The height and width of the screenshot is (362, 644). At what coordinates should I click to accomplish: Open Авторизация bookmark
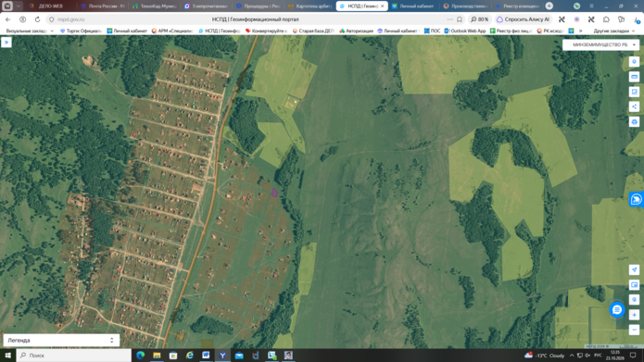[x=357, y=31]
